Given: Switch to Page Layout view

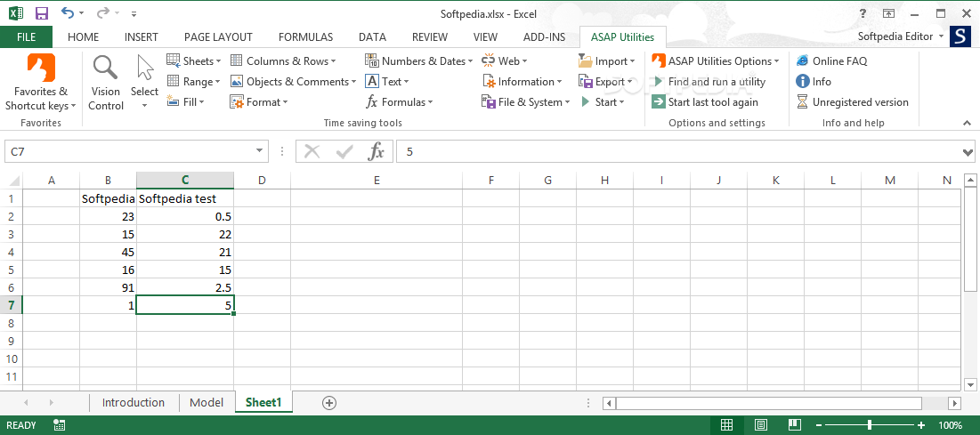Looking at the screenshot, I should pyautogui.click(x=761, y=425).
